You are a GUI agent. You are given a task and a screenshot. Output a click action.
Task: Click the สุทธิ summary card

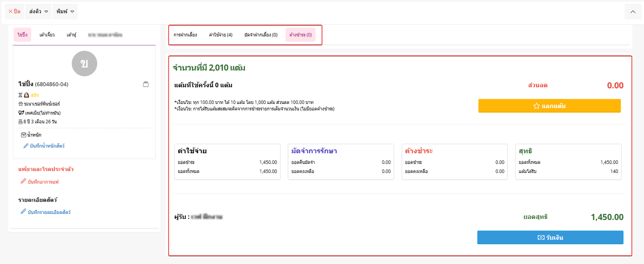tap(568, 161)
